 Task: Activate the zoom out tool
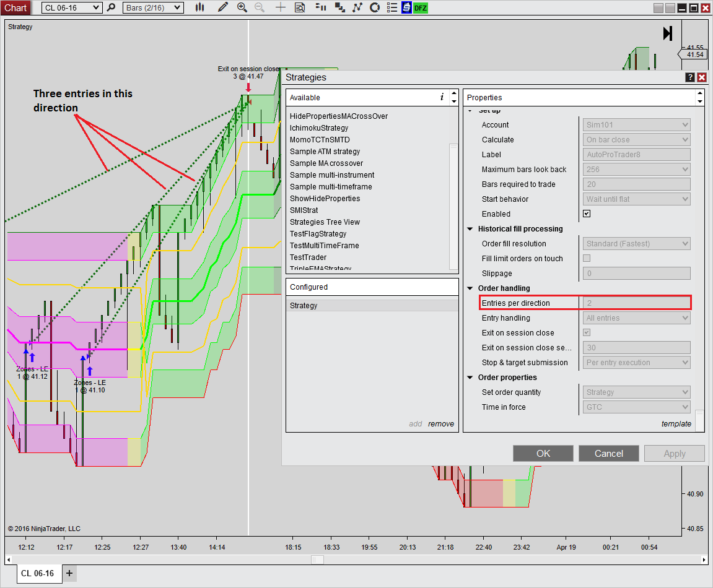pyautogui.click(x=260, y=7)
